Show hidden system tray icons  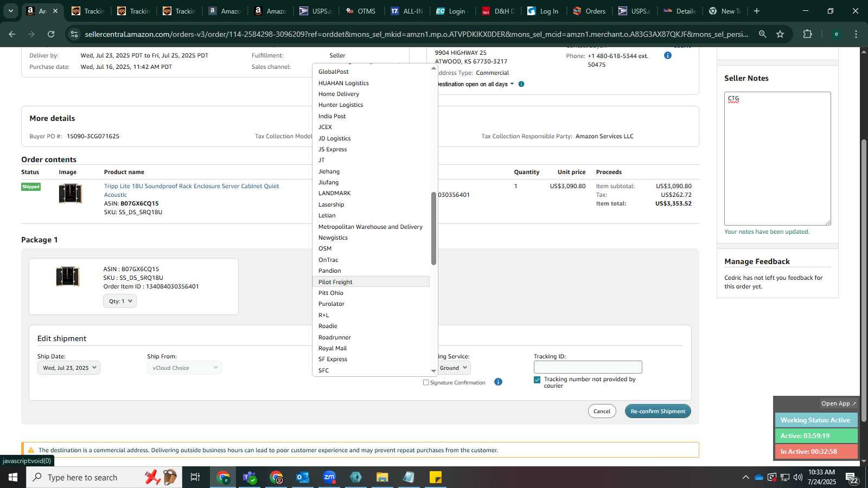pos(746,477)
